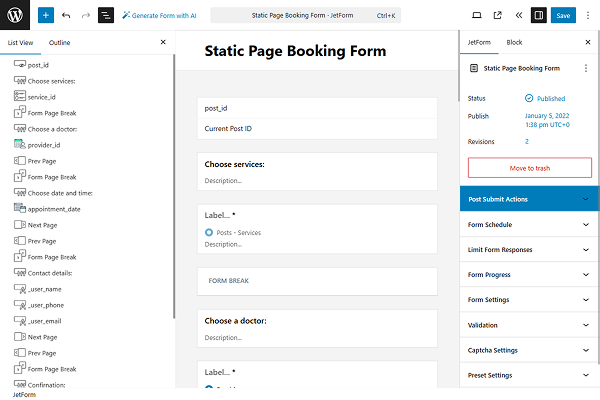The width and height of the screenshot is (600, 400).
Task: Select the _user_phone field icon
Action: coord(20,305)
